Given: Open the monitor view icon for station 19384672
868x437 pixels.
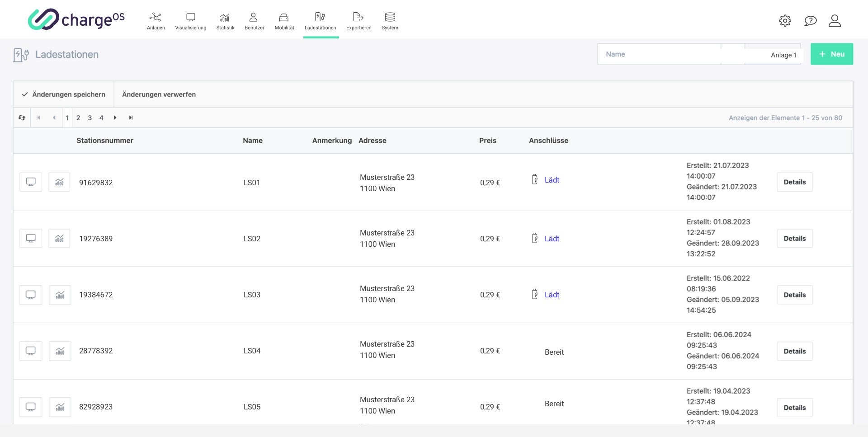Looking at the screenshot, I should (x=31, y=295).
